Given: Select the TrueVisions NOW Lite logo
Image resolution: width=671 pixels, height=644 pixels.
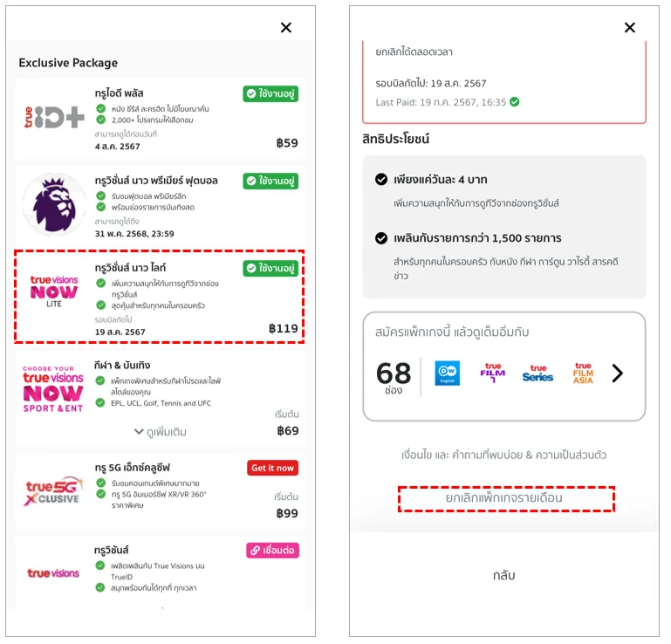Looking at the screenshot, I should tap(54, 291).
